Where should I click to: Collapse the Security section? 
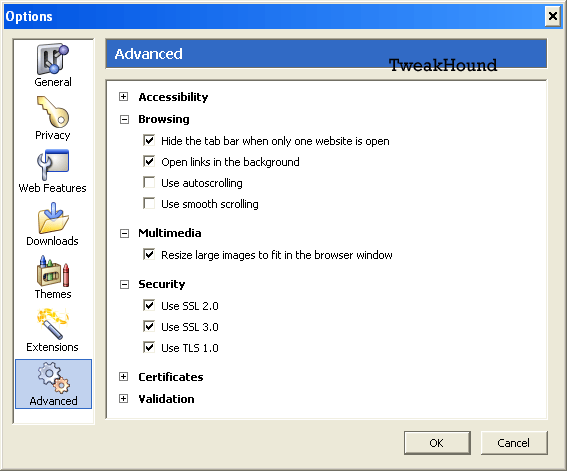pos(124,284)
